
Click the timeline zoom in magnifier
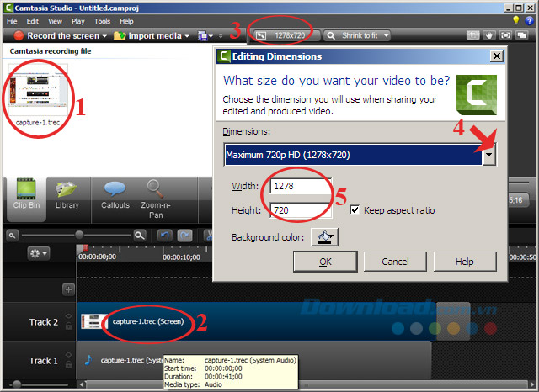140,236
